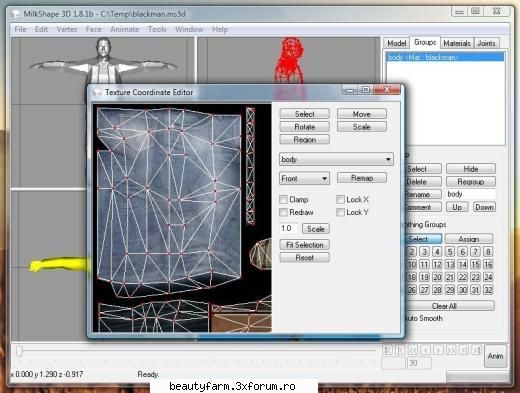Image resolution: width=520 pixels, height=393 pixels.
Task: Select smoothing group 24
Action: tap(488, 277)
